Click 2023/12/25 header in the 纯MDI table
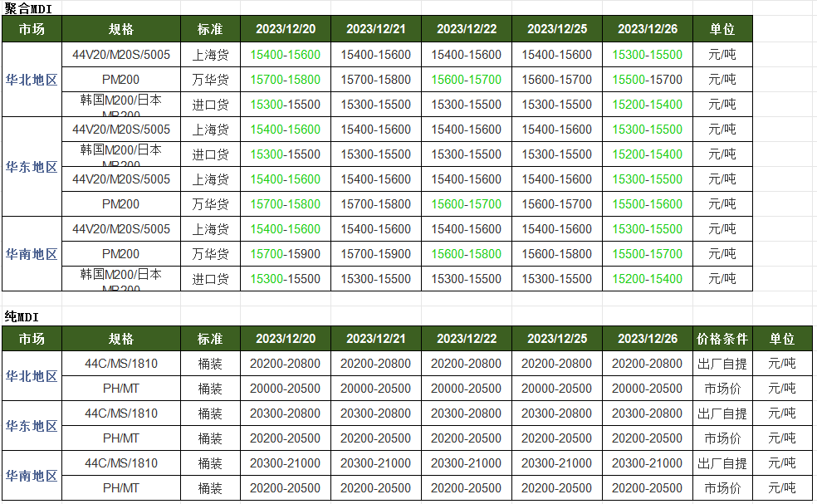The width and height of the screenshot is (817, 504). tap(557, 339)
